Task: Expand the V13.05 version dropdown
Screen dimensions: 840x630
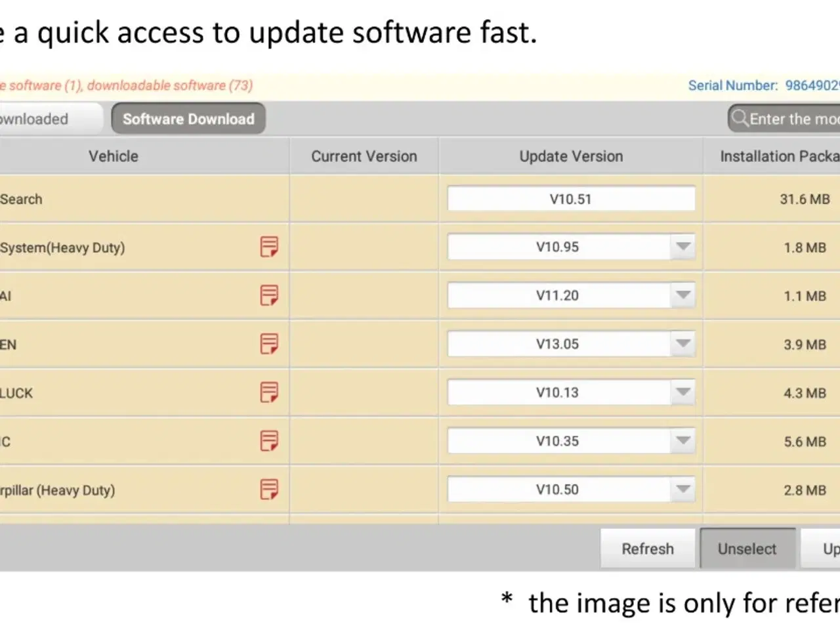Action: coord(682,344)
